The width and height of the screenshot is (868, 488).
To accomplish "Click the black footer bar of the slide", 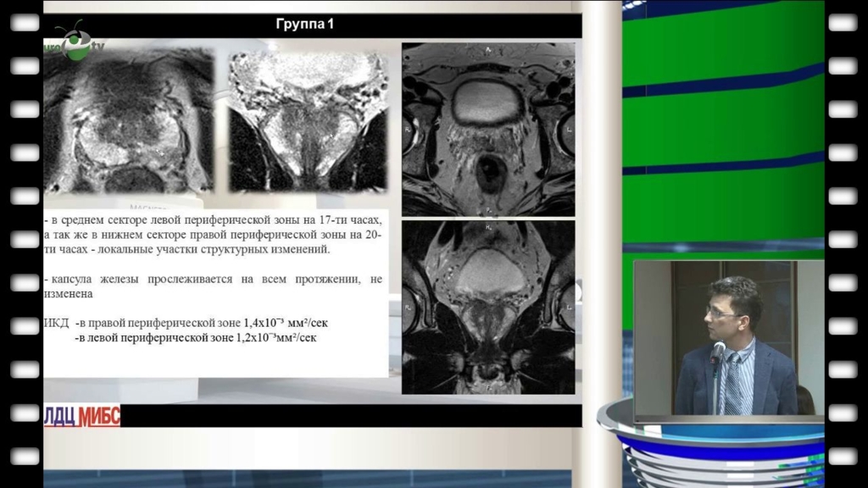I will (x=339, y=415).
